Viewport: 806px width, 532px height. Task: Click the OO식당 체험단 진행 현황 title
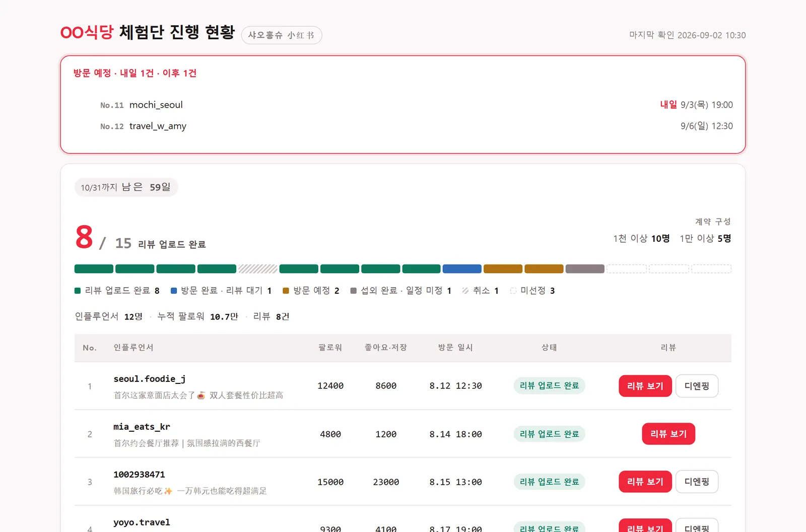coord(148,32)
